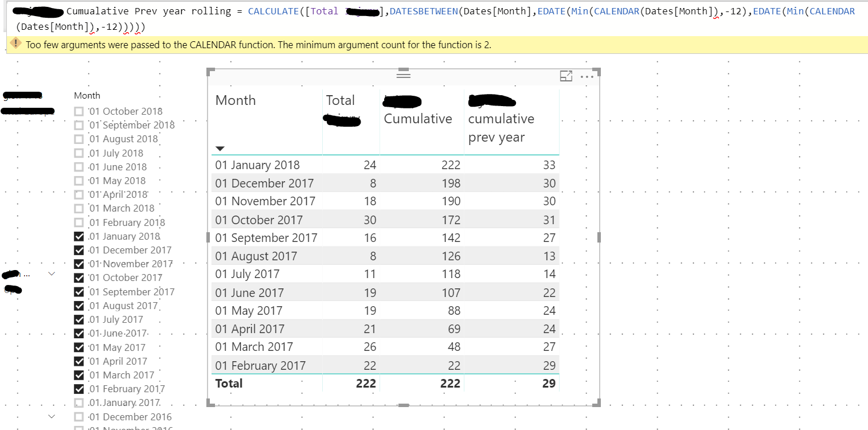Check the 01 August 2018 checkbox
The width and height of the screenshot is (868, 430).
pyautogui.click(x=79, y=139)
